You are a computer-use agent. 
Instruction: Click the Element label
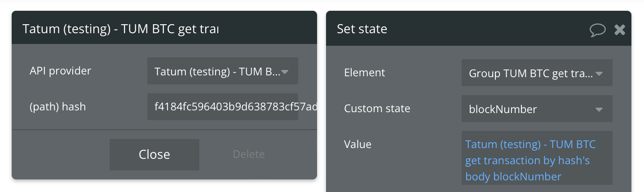pyautogui.click(x=365, y=73)
